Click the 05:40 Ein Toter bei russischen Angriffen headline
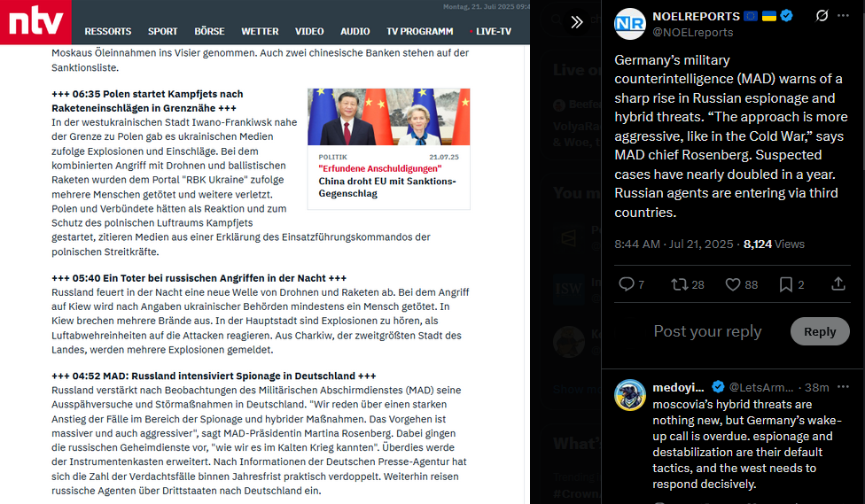 pyautogui.click(x=199, y=278)
